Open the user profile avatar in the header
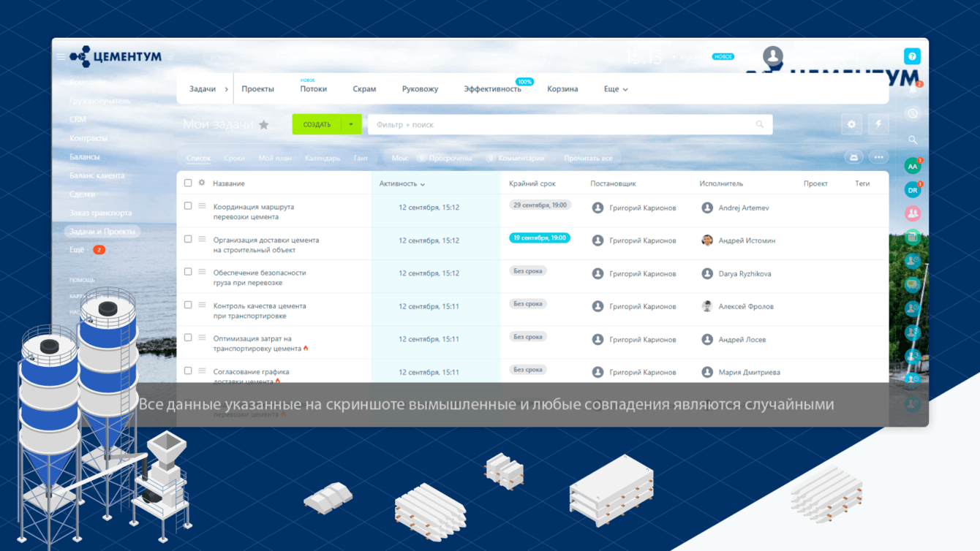Viewport: 980px width, 551px height. click(x=773, y=56)
